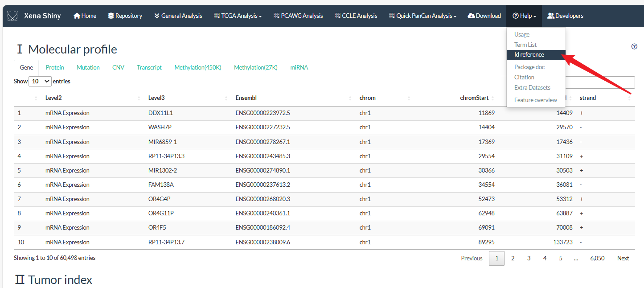Click the blue help question icon beside Molecular profile
The image size is (644, 288).
click(634, 46)
